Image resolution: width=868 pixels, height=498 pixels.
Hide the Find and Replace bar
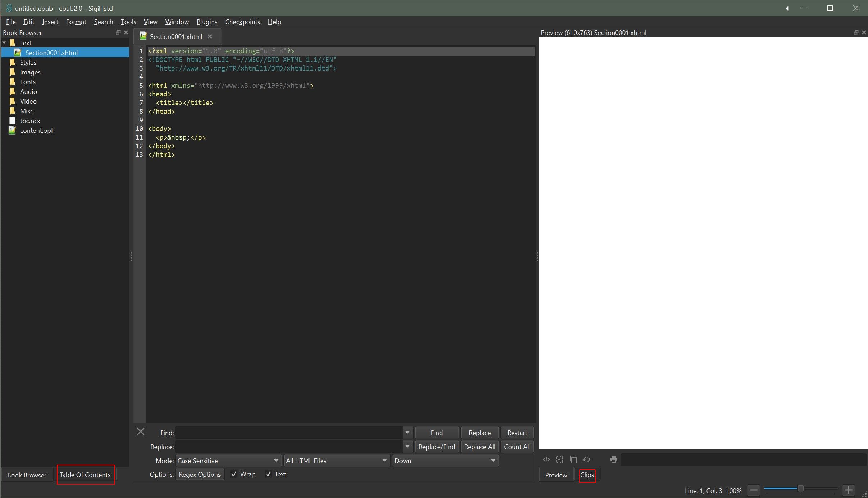(141, 431)
